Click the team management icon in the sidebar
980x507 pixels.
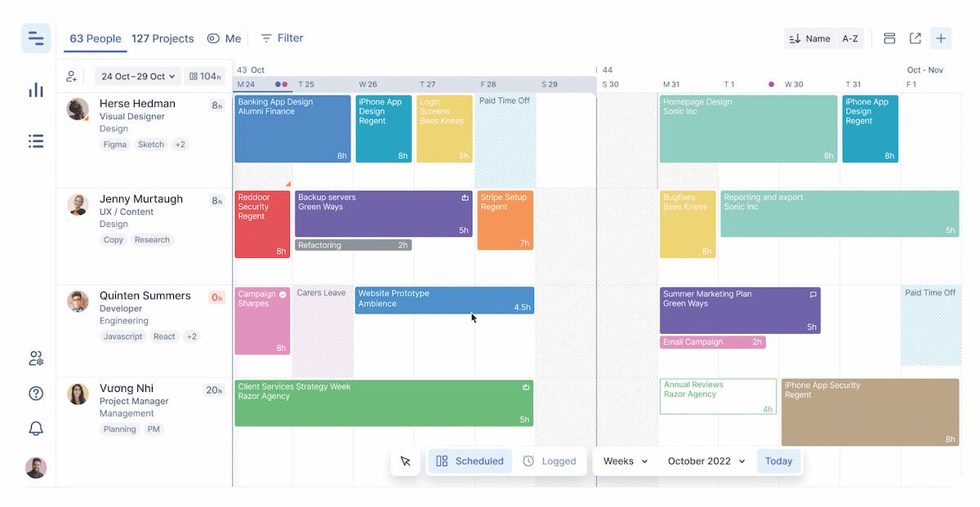pos(36,358)
